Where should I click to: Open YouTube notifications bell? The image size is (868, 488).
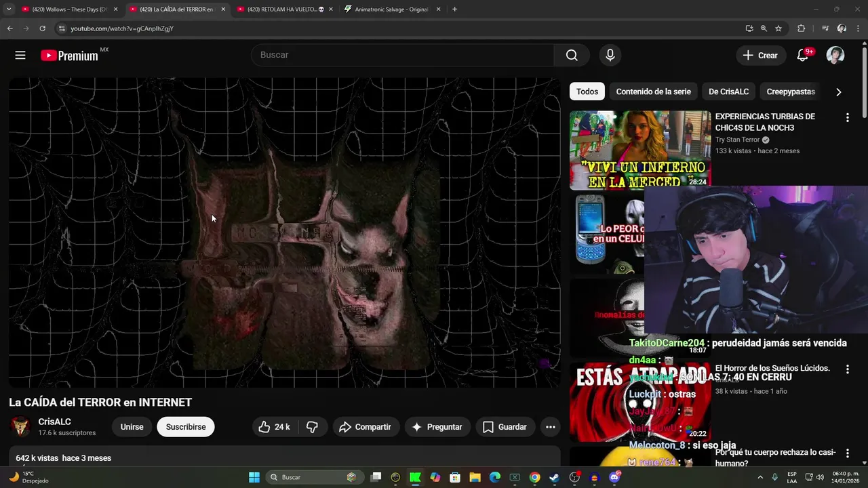(x=802, y=56)
